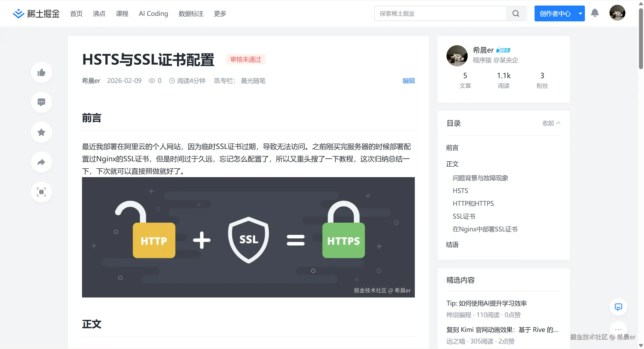
Task: Open the 晨光随笔 column link
Action: point(253,81)
